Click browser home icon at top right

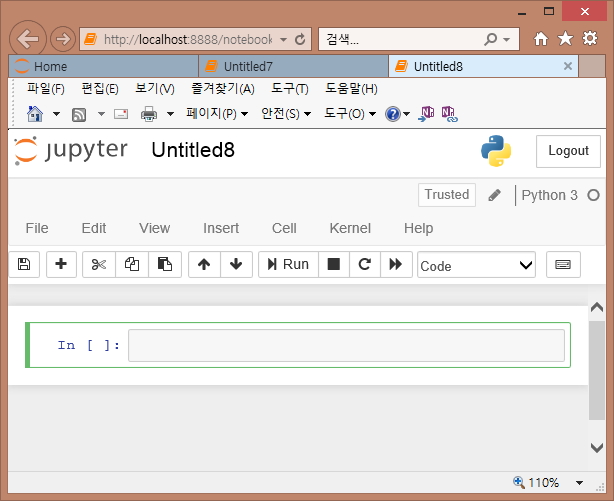541,38
